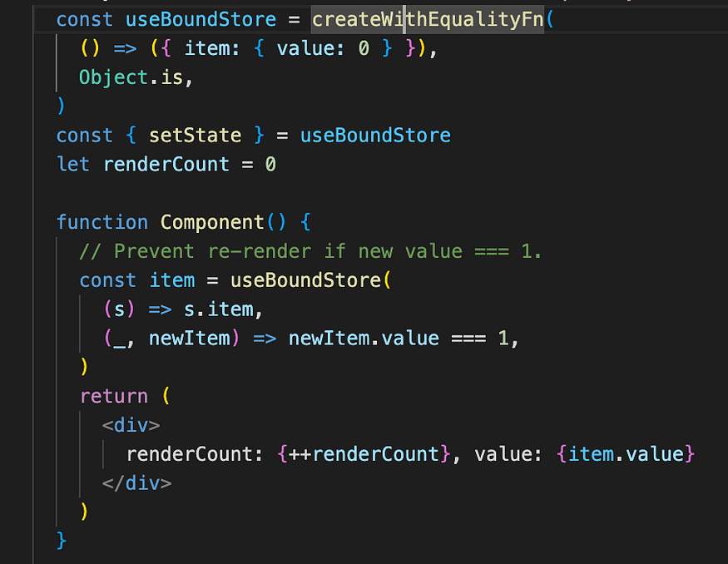This screenshot has width=728, height=564.
Task: Click item.value inside the JSX braces
Action: click(x=626, y=454)
